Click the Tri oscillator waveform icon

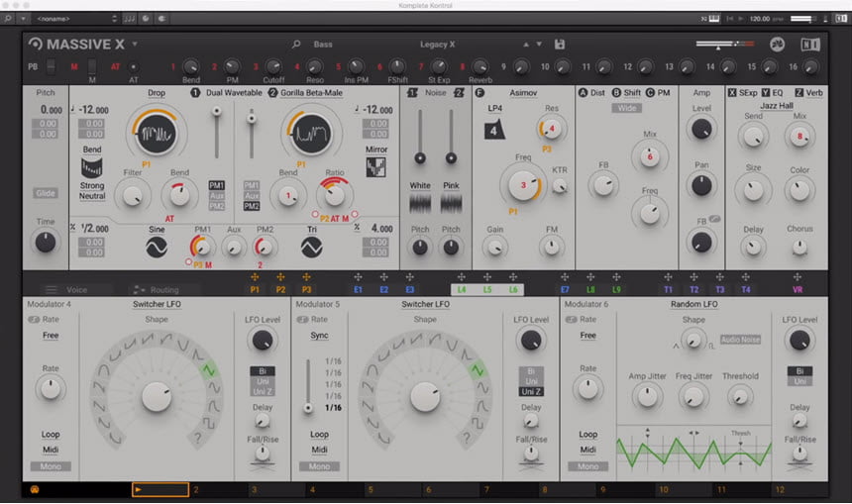point(312,248)
